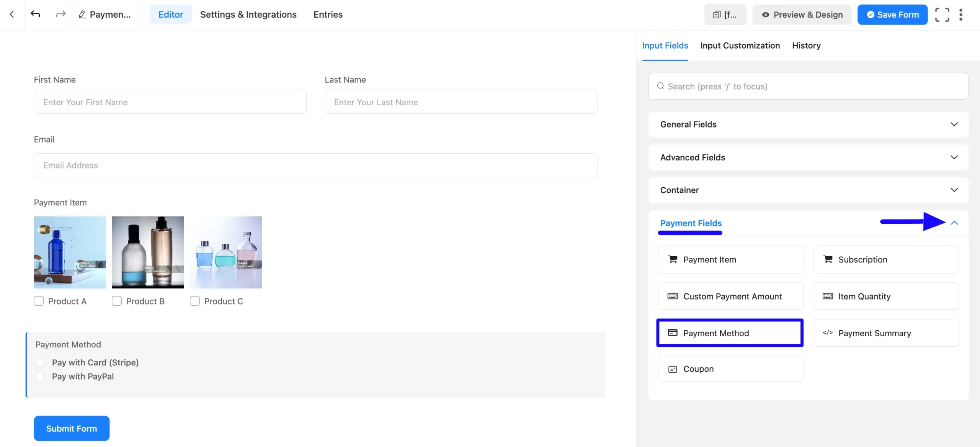Select the Input Fields tab
This screenshot has height=447, width=980.
665,46
